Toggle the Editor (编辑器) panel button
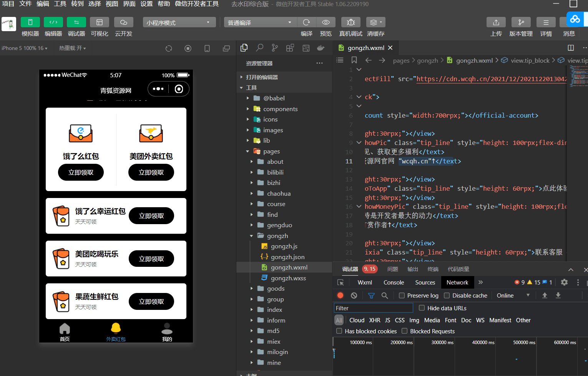 [x=53, y=22]
